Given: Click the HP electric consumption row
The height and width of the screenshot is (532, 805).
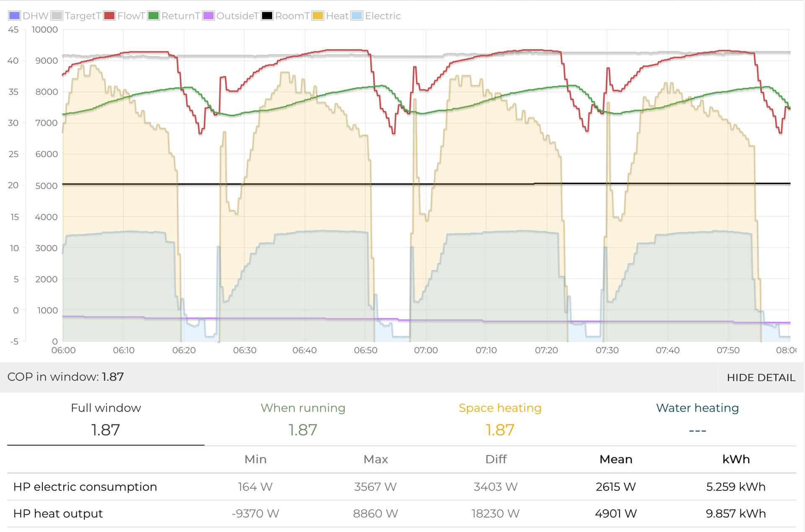Looking at the screenshot, I should click(x=85, y=487).
